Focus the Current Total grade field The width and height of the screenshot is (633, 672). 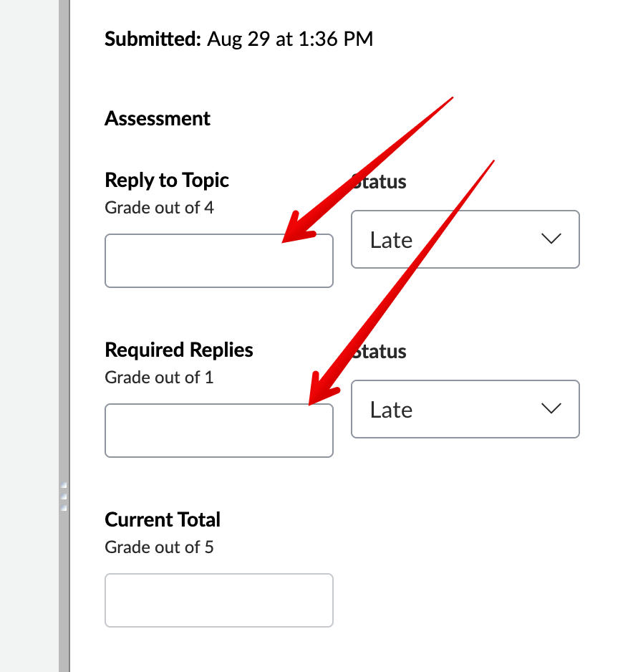(x=218, y=600)
